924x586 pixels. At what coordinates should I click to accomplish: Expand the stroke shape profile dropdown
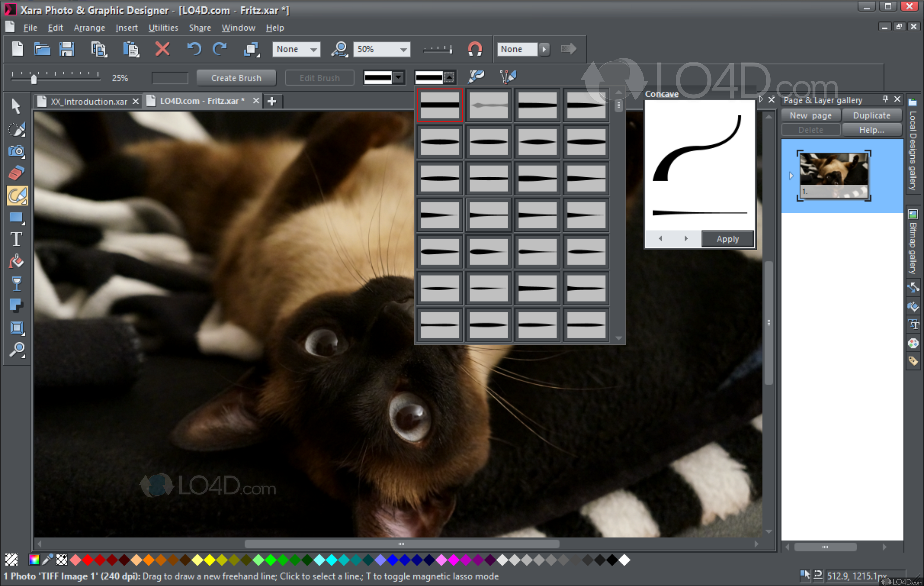(449, 77)
